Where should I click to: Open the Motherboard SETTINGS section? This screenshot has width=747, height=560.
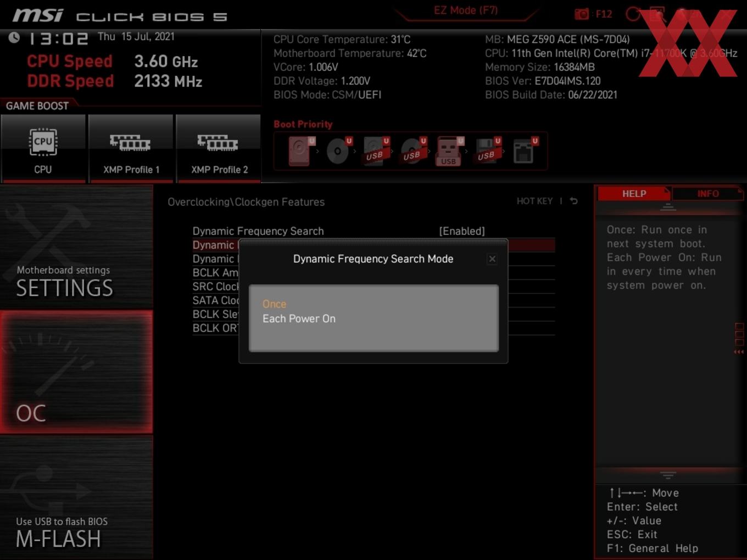coord(76,247)
